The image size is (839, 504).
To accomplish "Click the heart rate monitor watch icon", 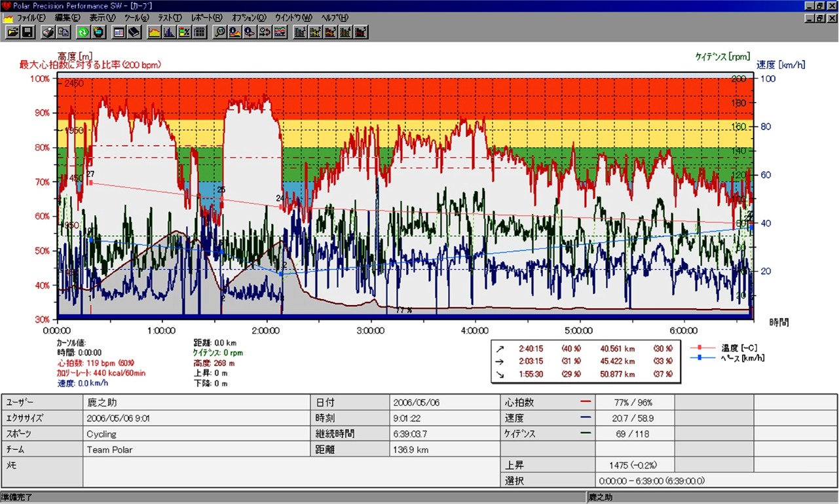I will (x=98, y=32).
